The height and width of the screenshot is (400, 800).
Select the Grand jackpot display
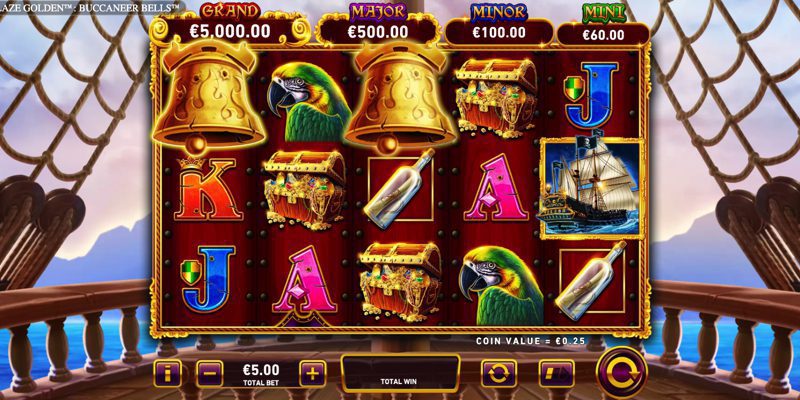coord(230,26)
